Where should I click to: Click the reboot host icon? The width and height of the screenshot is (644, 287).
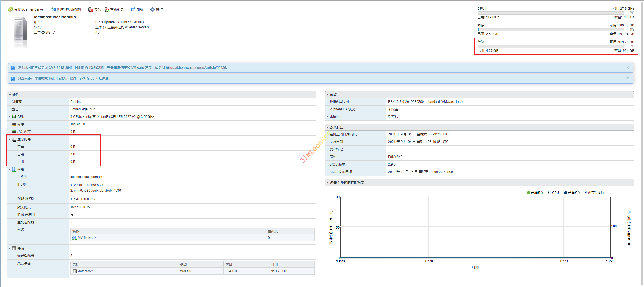pyautogui.click(x=107, y=9)
